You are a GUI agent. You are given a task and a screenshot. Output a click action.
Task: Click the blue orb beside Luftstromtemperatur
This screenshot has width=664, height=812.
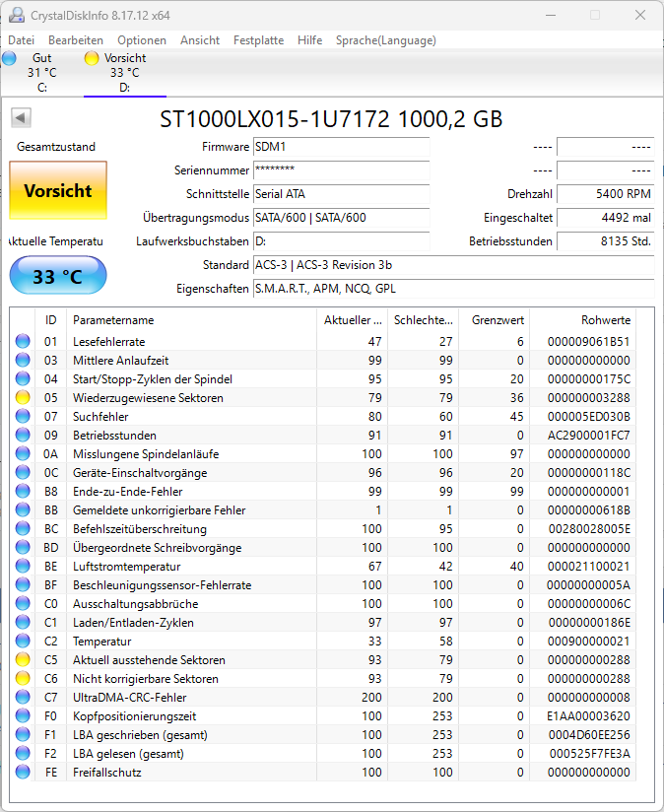tap(23, 566)
